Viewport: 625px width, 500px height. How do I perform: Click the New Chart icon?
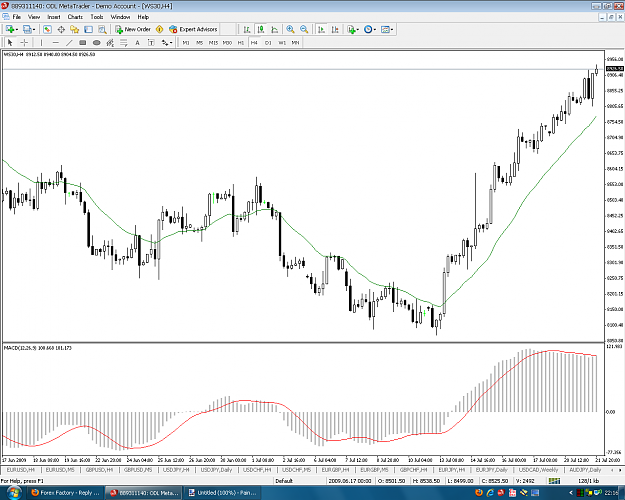(10, 29)
